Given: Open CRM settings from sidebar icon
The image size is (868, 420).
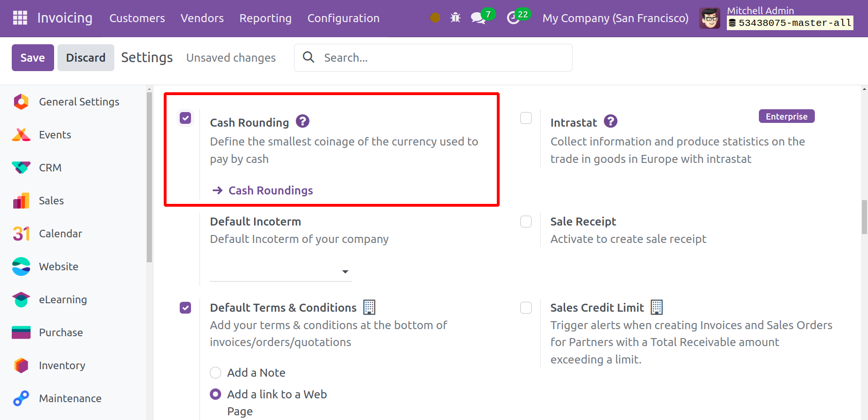Looking at the screenshot, I should pos(21,168).
